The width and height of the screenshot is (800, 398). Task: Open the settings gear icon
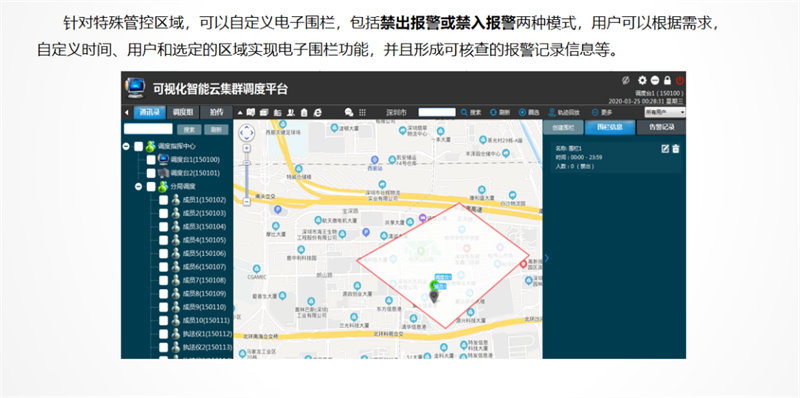click(642, 80)
